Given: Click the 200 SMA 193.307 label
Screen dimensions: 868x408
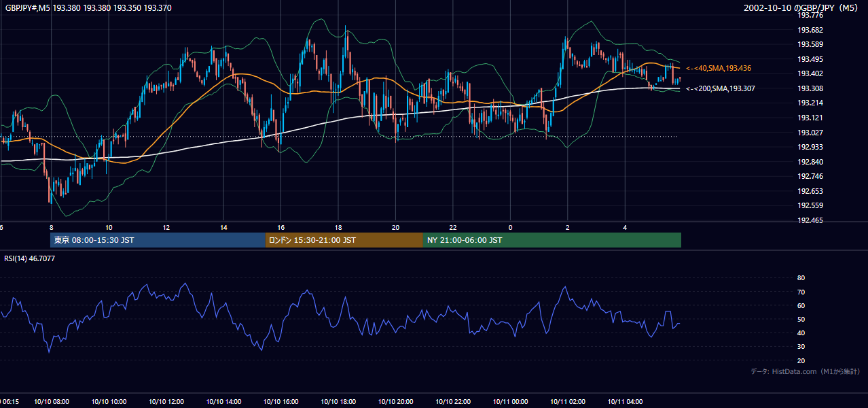Looking at the screenshot, I should pos(720,88).
